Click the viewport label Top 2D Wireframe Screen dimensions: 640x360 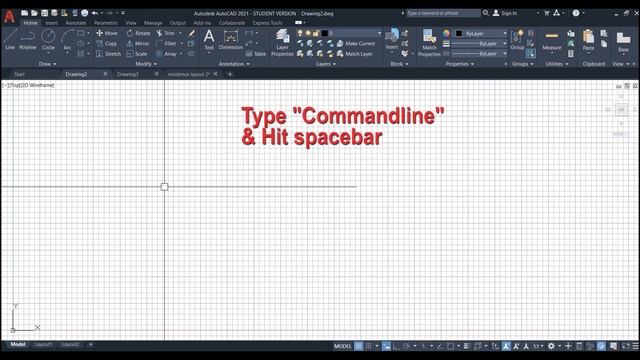click(x=28, y=85)
